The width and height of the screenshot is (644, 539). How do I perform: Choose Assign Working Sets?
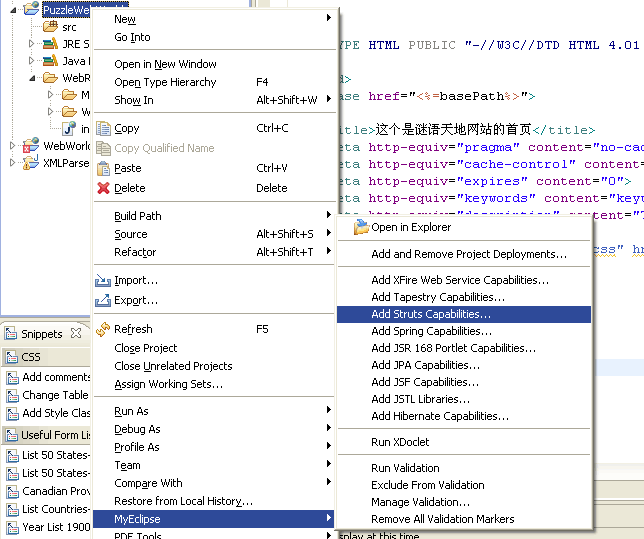214,384
